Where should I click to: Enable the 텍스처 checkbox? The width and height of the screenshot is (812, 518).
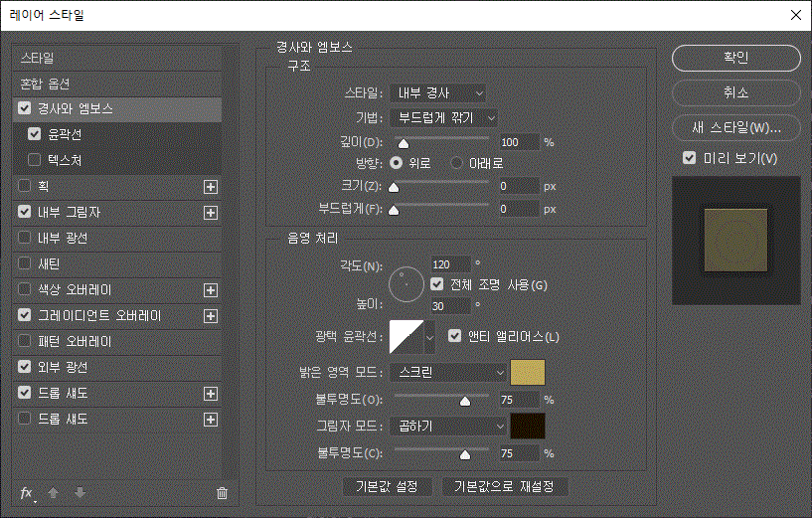pos(34,159)
